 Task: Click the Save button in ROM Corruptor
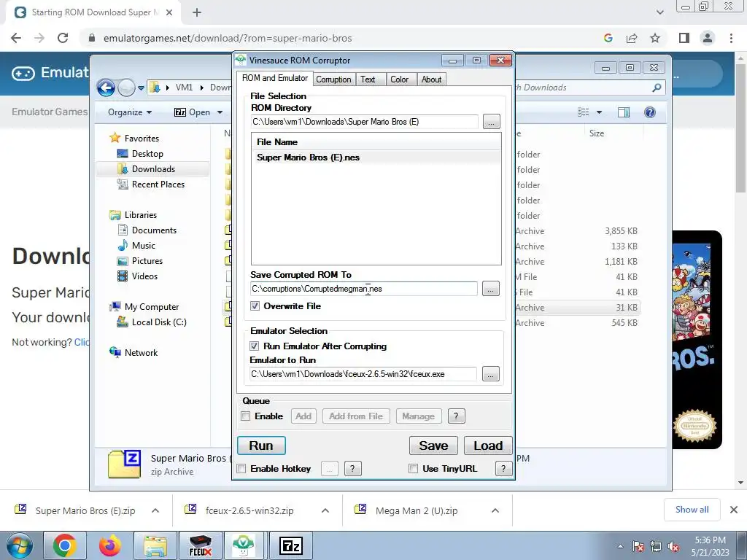pos(433,446)
